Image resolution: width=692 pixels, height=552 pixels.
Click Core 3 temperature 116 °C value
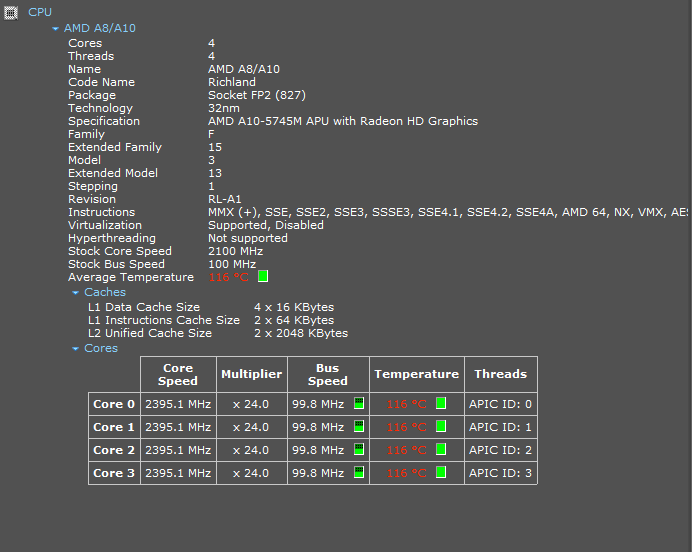(x=406, y=473)
